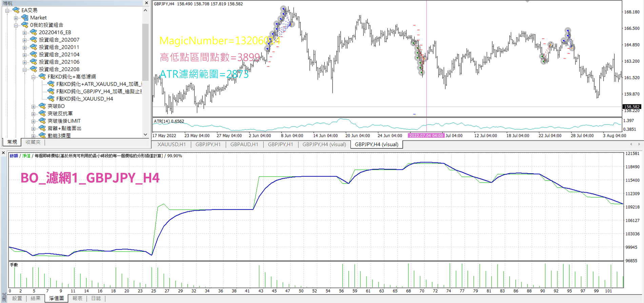This screenshot has height=303, width=644.
Task: Select the 20220416_EB expert advisor icon
Action: (33, 33)
